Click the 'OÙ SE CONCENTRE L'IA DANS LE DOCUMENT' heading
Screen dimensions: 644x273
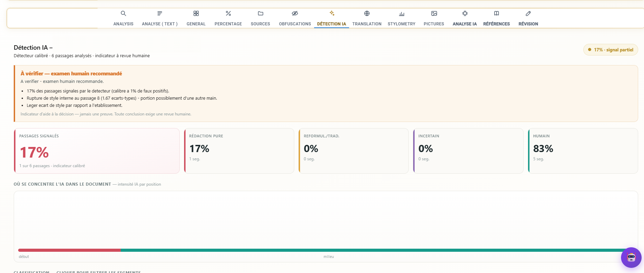[62, 184]
